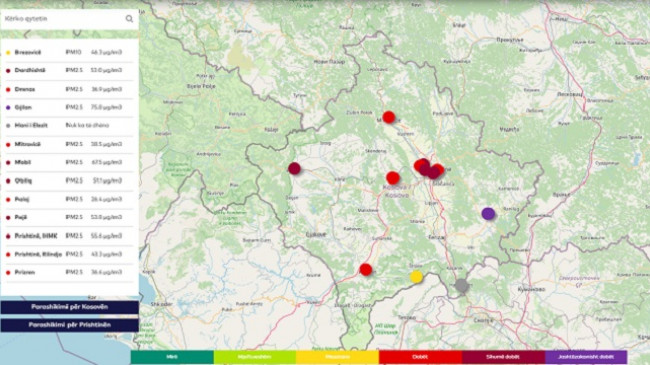Open Prizren row in station list
The width and height of the screenshot is (650, 365).
pyautogui.click(x=69, y=273)
